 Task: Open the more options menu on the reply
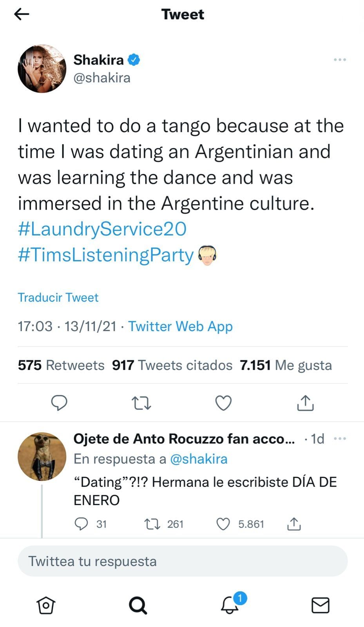click(340, 439)
